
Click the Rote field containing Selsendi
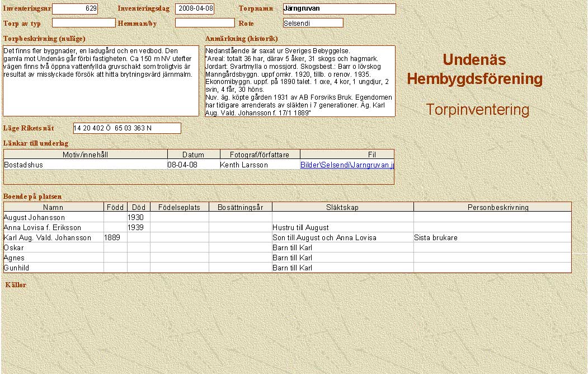pyautogui.click(x=313, y=23)
